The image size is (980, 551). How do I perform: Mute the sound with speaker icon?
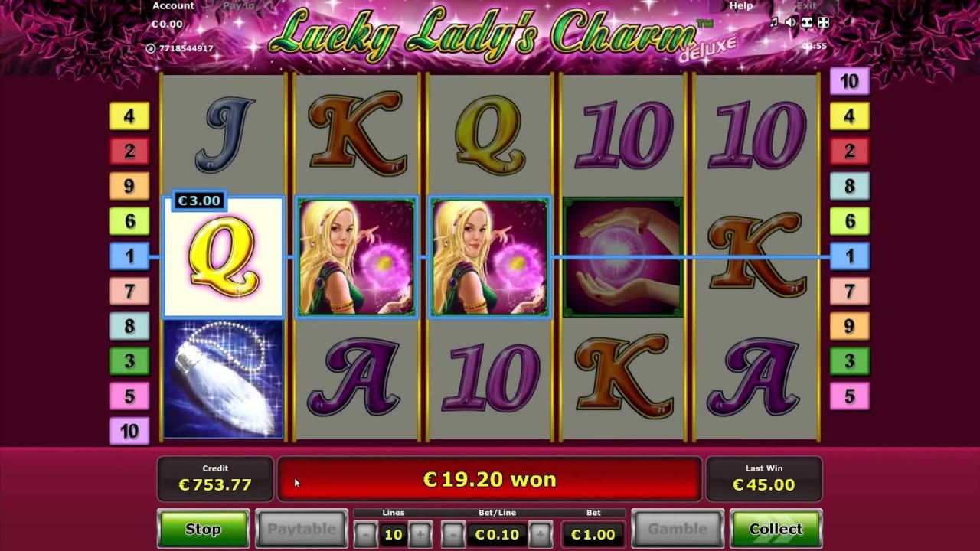coord(791,23)
